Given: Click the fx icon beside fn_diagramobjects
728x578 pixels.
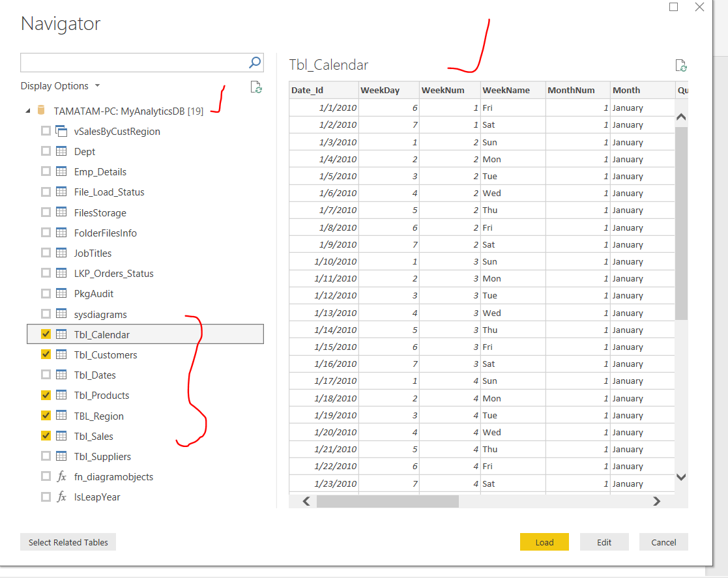Looking at the screenshot, I should 61,476.
